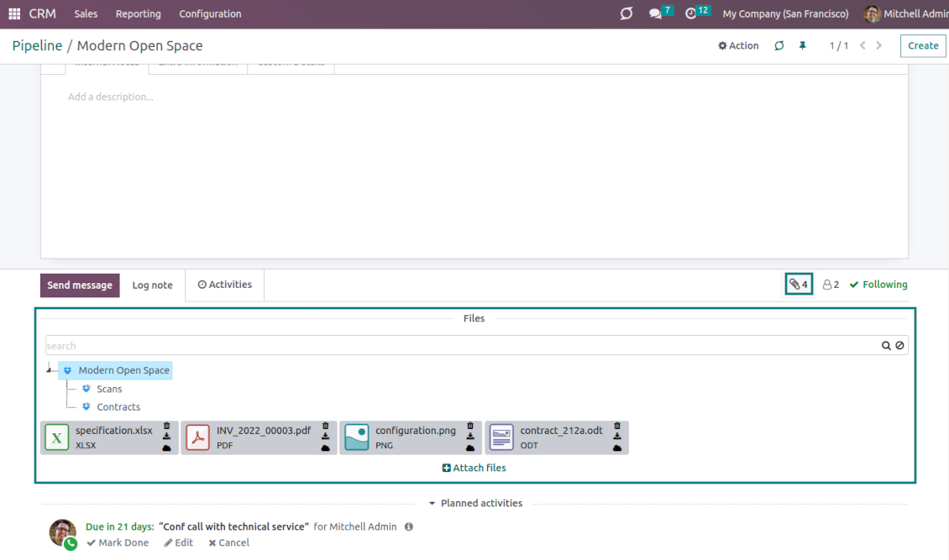Click the Send message button

point(80,285)
